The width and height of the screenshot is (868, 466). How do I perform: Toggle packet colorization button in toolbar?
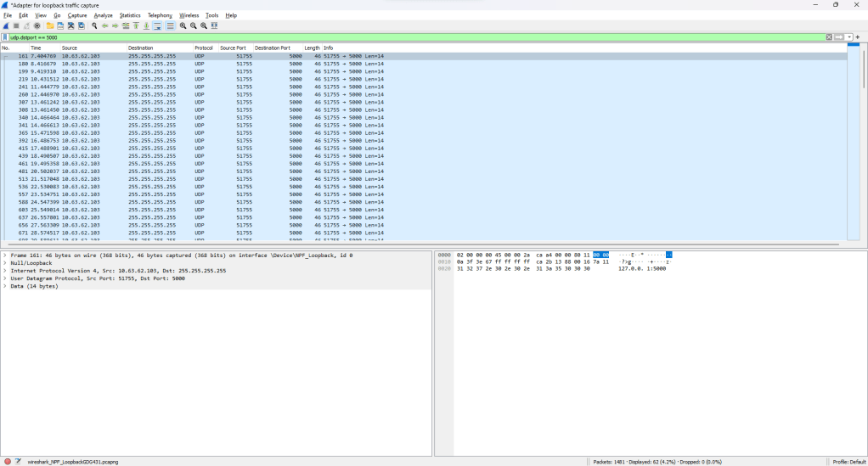(x=170, y=26)
